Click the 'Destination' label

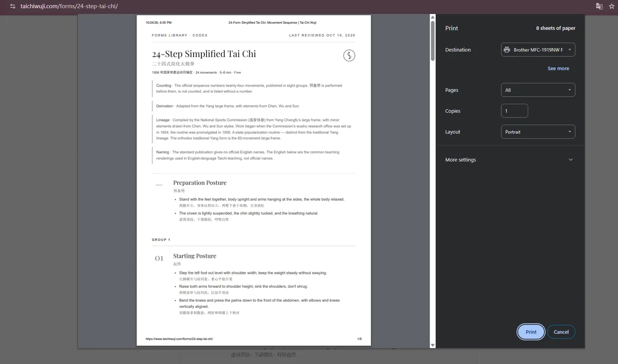(x=458, y=50)
